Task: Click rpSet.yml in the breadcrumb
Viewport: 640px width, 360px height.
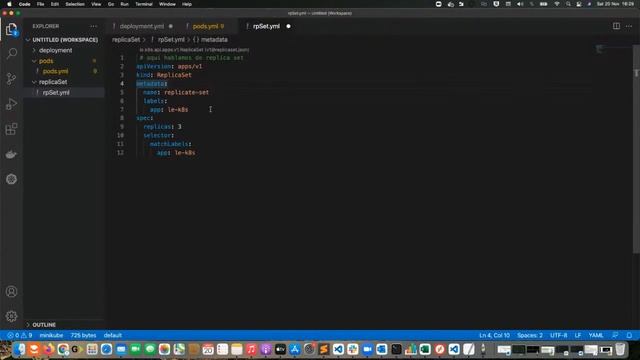Action: click(171, 40)
